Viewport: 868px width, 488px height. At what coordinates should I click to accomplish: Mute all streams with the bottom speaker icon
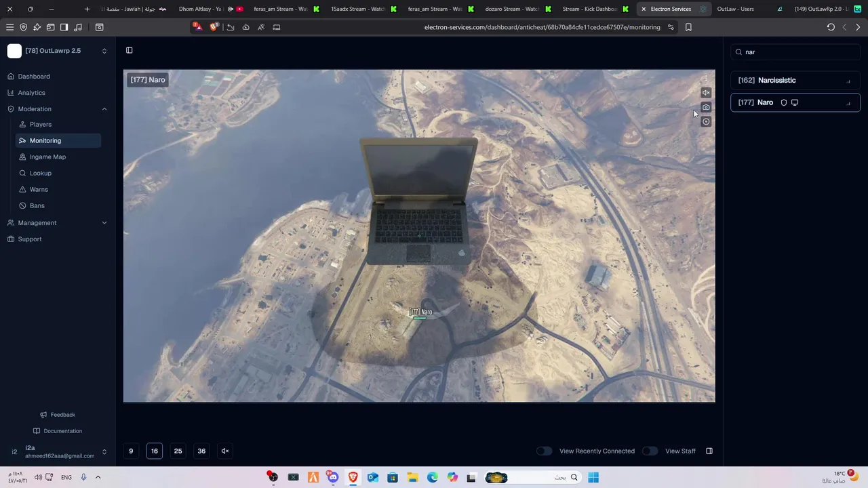tap(225, 451)
